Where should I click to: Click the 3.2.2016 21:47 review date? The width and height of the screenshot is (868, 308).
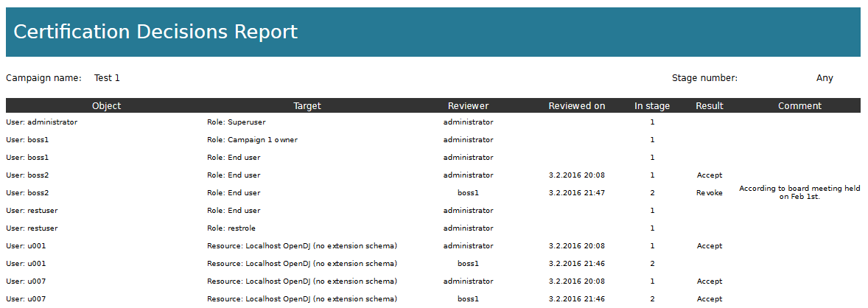tap(577, 193)
